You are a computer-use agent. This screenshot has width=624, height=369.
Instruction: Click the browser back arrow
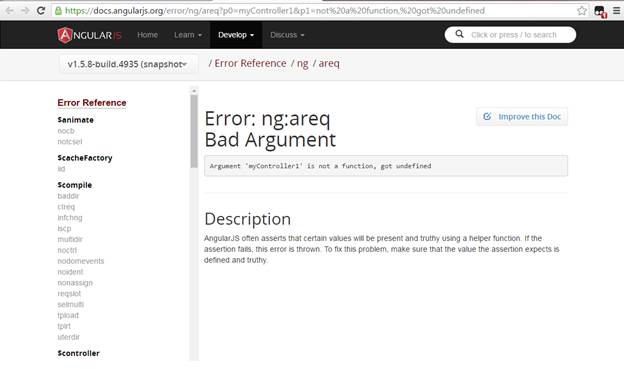pos(10,11)
